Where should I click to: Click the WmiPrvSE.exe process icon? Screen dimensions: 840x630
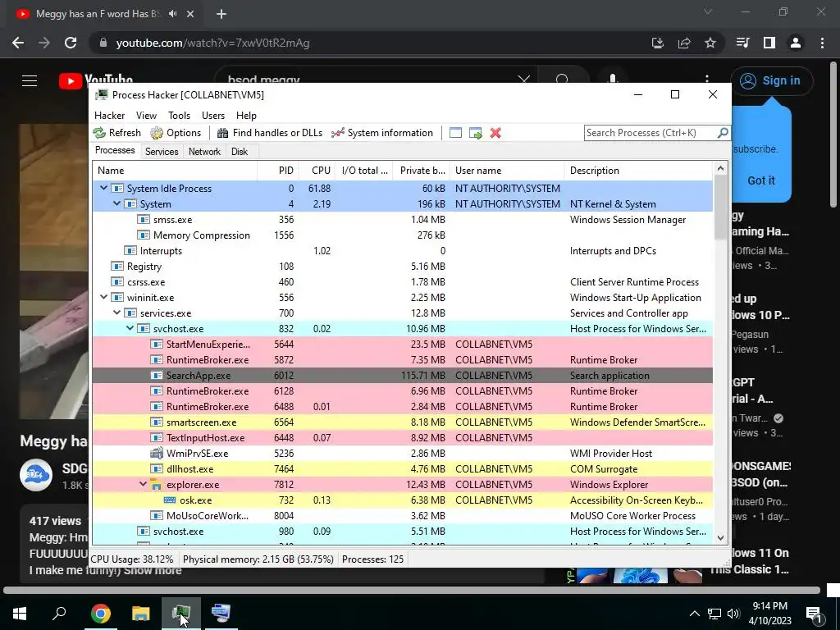pos(157,453)
